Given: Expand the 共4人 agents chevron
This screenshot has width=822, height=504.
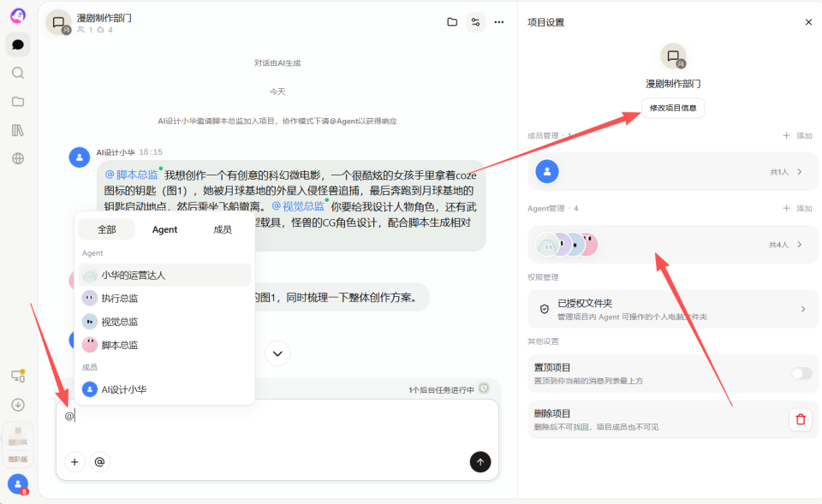Looking at the screenshot, I should [x=800, y=245].
